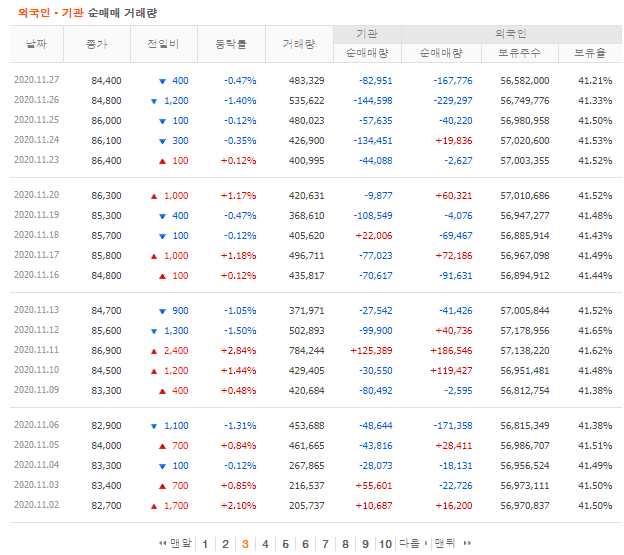Select the date 2020.11.26
This screenshot has height=555, width=624.
(x=36, y=100)
